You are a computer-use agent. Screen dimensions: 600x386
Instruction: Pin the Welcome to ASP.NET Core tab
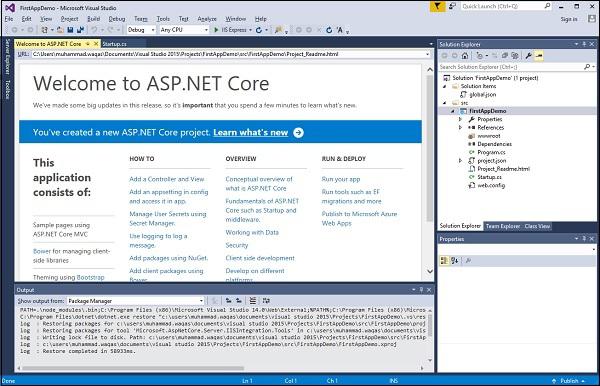click(88, 44)
